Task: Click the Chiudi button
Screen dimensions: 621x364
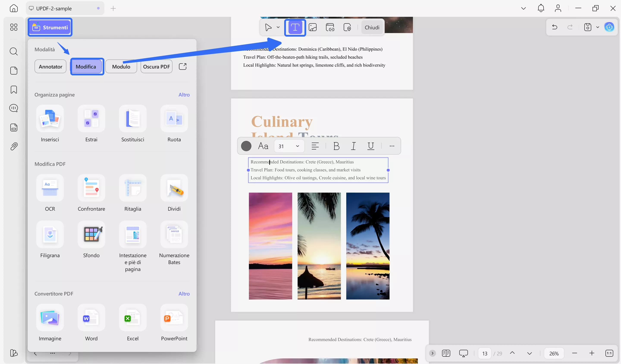Action: (x=372, y=27)
